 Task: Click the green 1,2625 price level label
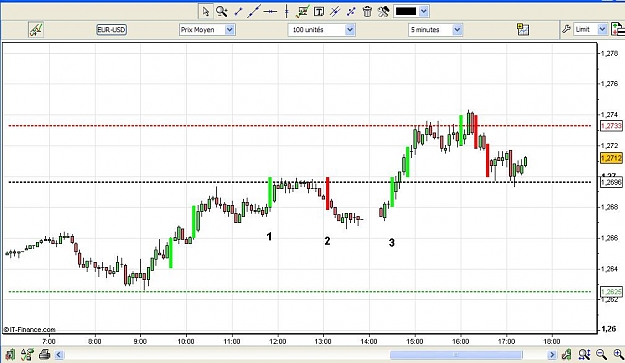(x=611, y=292)
